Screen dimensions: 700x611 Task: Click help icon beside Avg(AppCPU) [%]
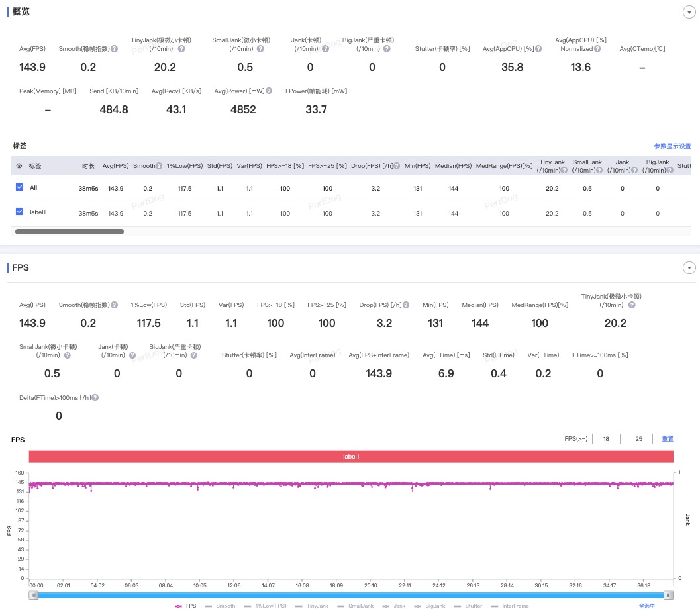(x=538, y=48)
